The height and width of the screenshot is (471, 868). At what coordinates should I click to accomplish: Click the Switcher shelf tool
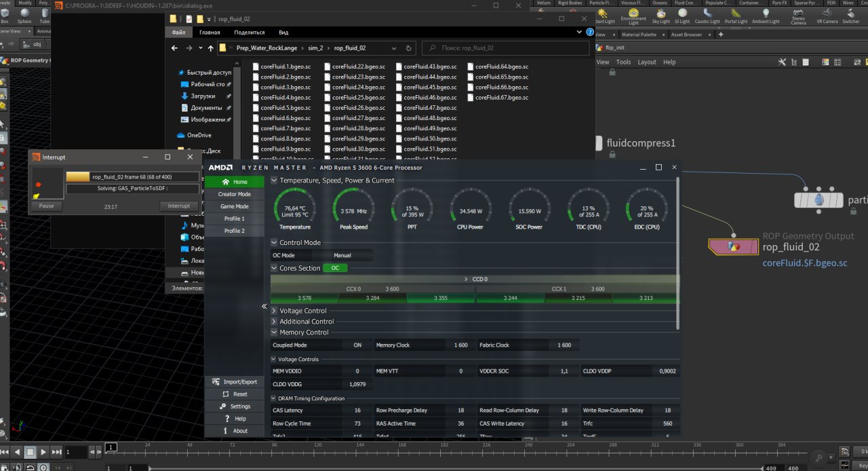click(x=850, y=16)
